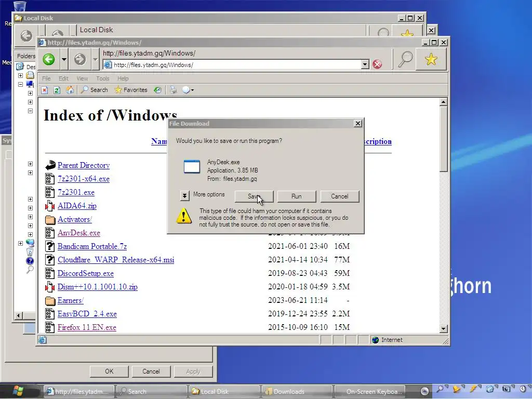Click the Windows Start button

[x=19, y=391]
